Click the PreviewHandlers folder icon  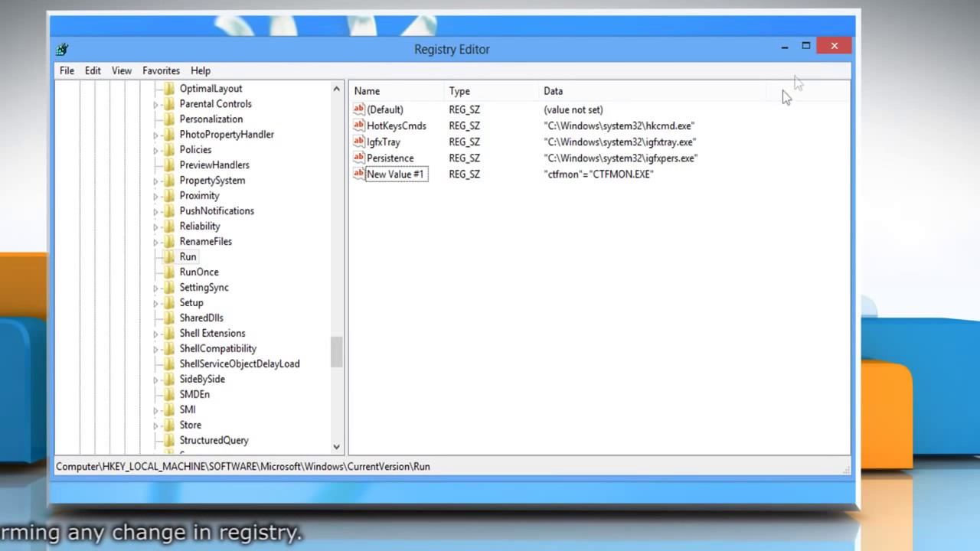click(x=169, y=165)
